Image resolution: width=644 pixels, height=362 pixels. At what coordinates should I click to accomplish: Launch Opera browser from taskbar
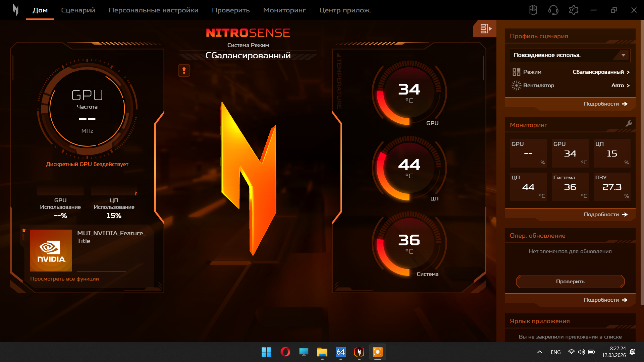pos(285,352)
